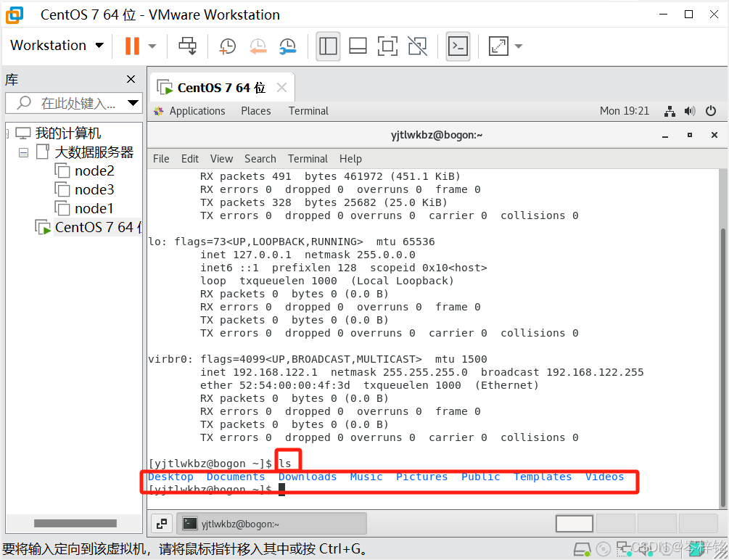Take a snapshot of the VM
The image size is (729, 560).
tap(227, 46)
